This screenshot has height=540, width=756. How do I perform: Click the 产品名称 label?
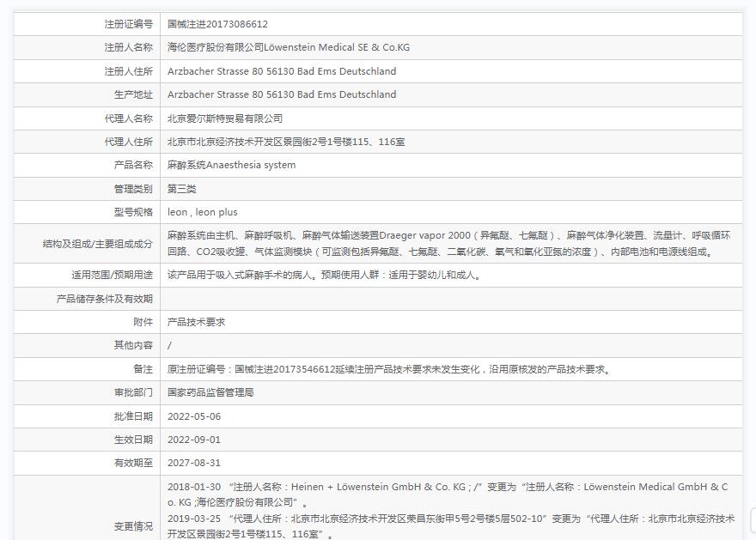click(133, 165)
